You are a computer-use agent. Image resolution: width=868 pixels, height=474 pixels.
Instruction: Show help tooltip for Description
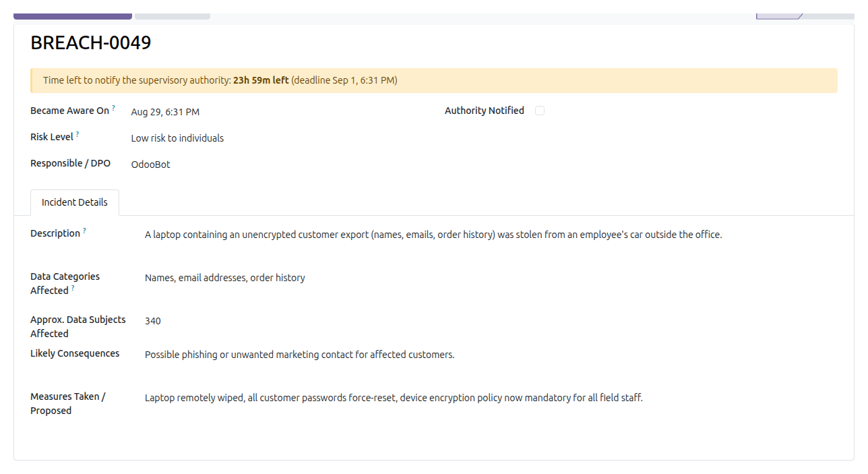pyautogui.click(x=84, y=231)
